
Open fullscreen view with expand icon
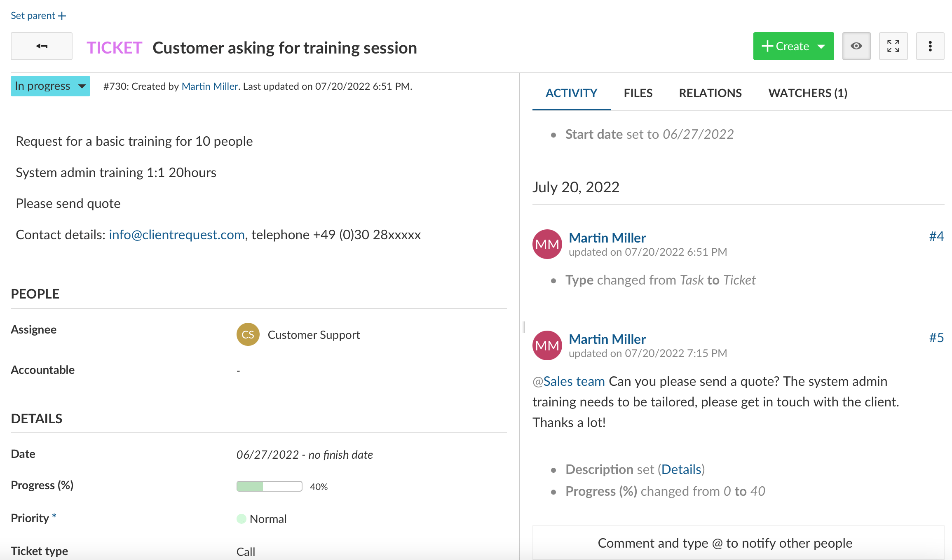pos(893,46)
